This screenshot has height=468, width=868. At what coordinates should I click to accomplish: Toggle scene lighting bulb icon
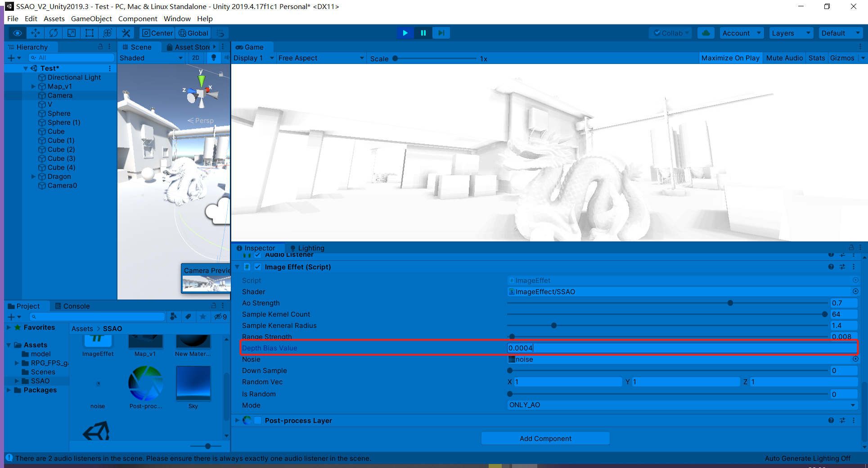214,58
